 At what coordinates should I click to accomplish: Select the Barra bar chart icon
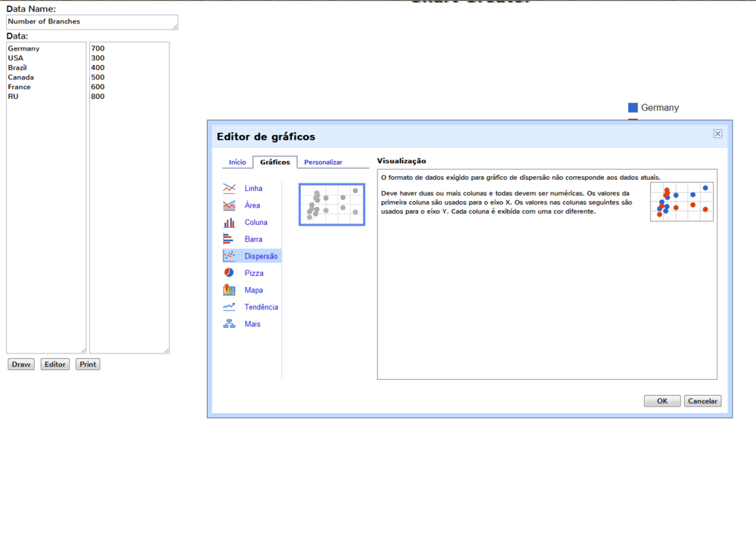pos(229,239)
